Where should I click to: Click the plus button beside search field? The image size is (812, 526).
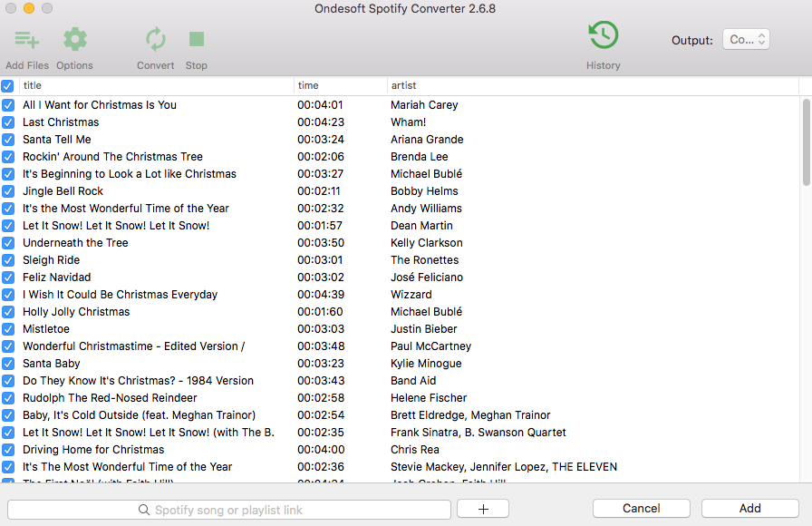coord(483,509)
